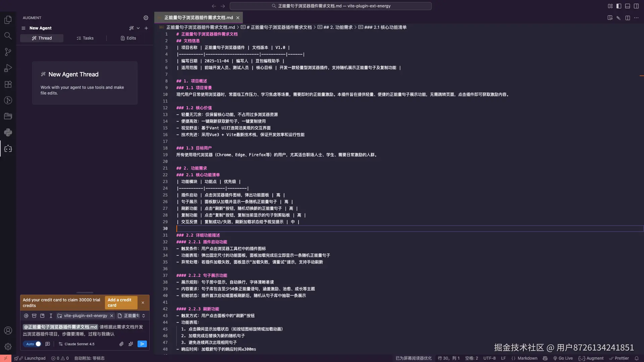
Task: Open the agent mode chevron dropdown
Action: 138,28
